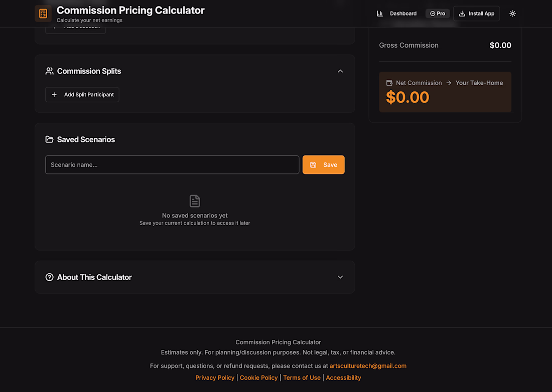Image resolution: width=552 pixels, height=392 pixels.
Task: Open the Accessibility link
Action: [343, 377]
